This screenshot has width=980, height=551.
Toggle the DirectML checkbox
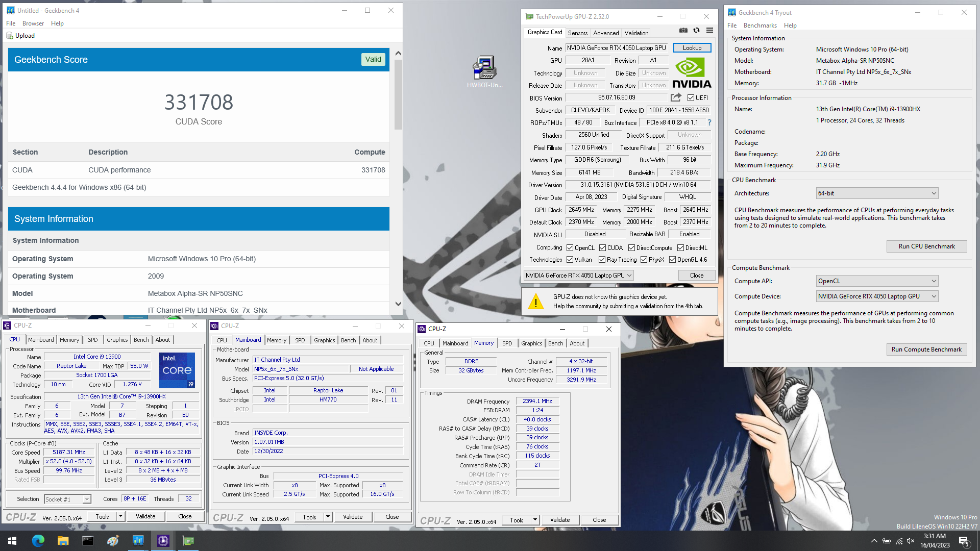(x=680, y=248)
